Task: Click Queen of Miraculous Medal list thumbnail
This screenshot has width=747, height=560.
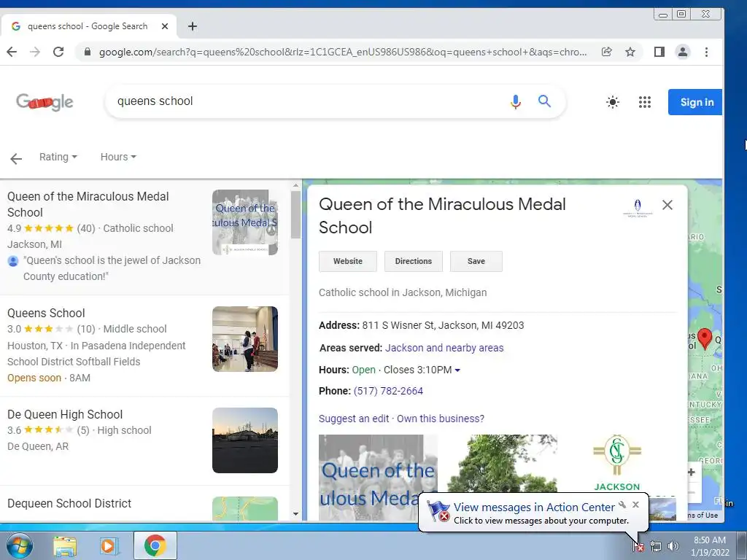Action: click(x=245, y=222)
